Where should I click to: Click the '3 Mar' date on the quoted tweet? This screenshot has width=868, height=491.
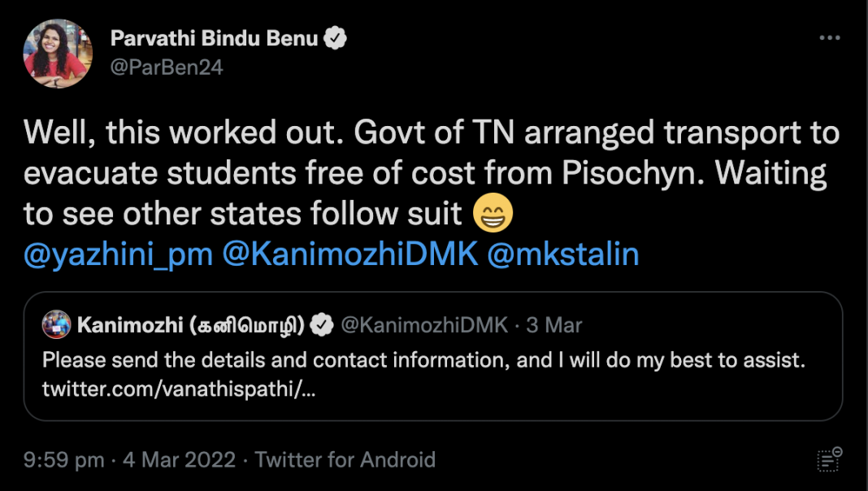pos(553,325)
